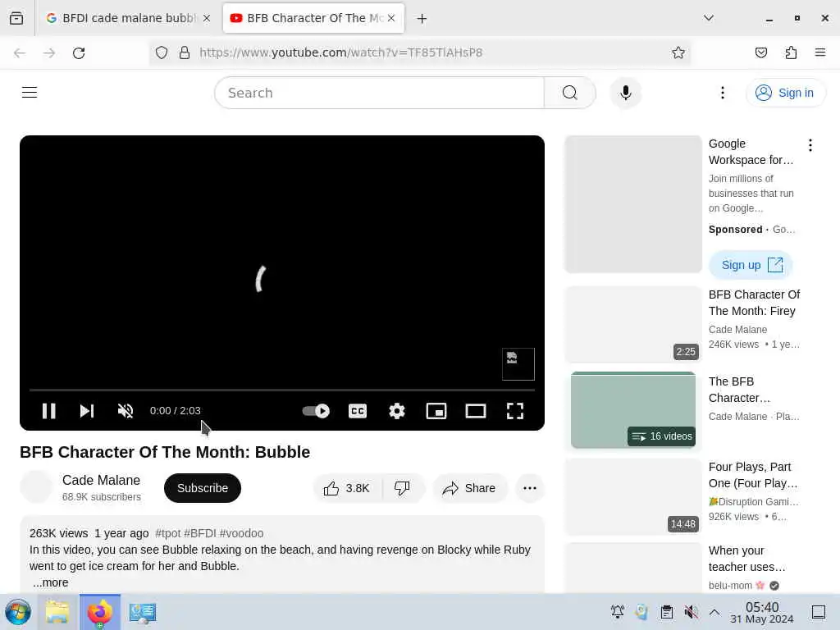Go back to previous page
Image resolution: width=840 pixels, height=630 pixels.
(20, 52)
